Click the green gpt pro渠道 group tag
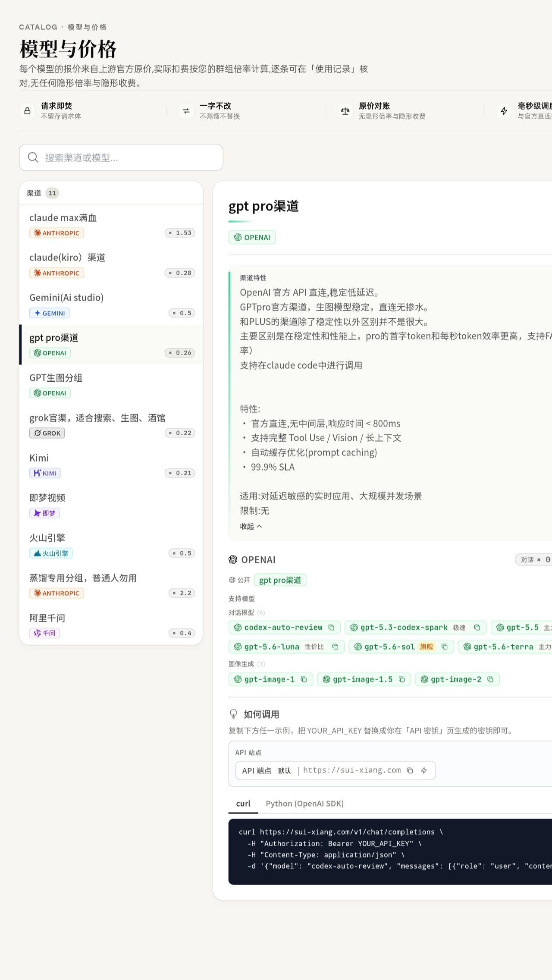 pyautogui.click(x=280, y=580)
